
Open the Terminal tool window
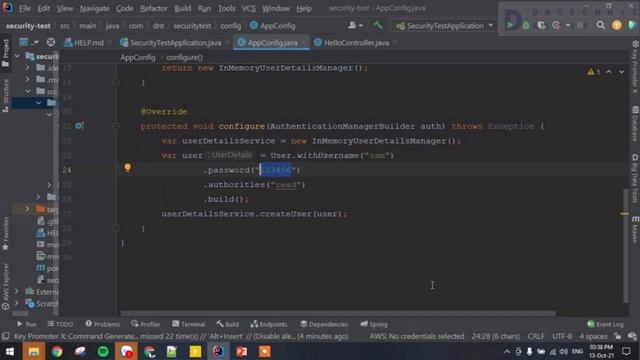(x=189, y=324)
